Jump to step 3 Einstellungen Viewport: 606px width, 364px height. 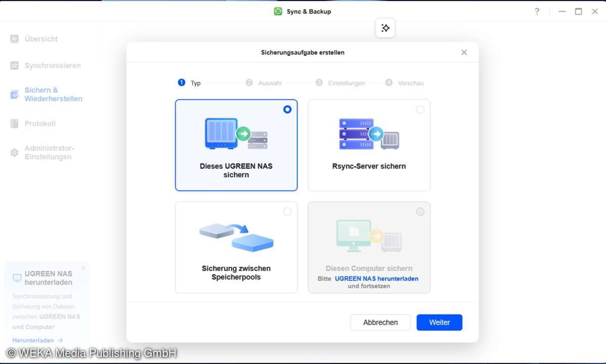pos(340,83)
